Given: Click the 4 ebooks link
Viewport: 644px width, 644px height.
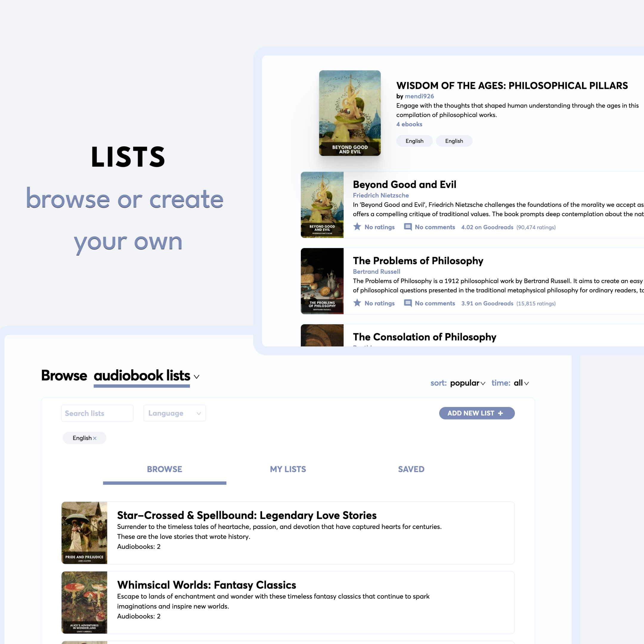Looking at the screenshot, I should [x=409, y=124].
